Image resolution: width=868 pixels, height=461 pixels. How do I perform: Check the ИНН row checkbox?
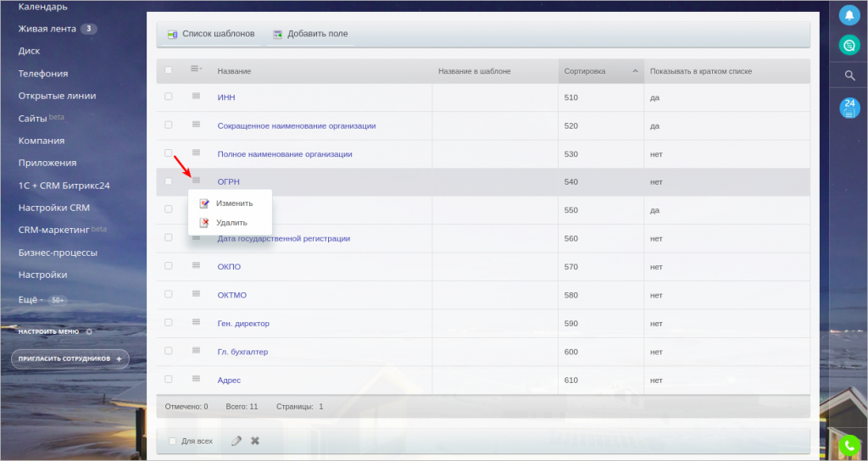coord(169,97)
